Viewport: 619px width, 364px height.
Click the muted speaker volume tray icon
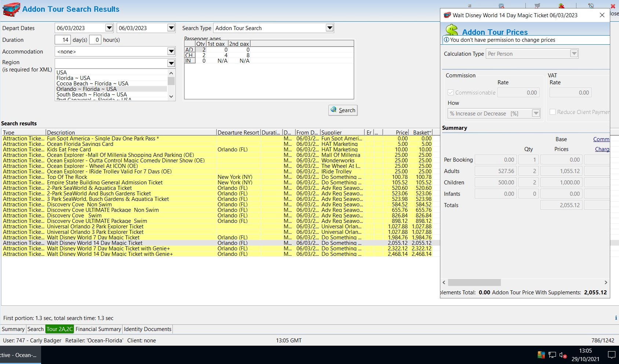(x=563, y=354)
